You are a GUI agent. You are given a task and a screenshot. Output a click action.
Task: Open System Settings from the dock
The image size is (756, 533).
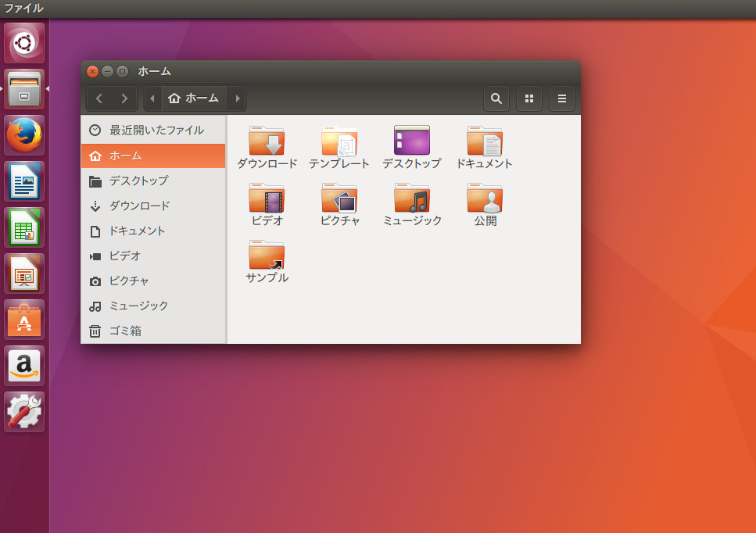pos(24,411)
